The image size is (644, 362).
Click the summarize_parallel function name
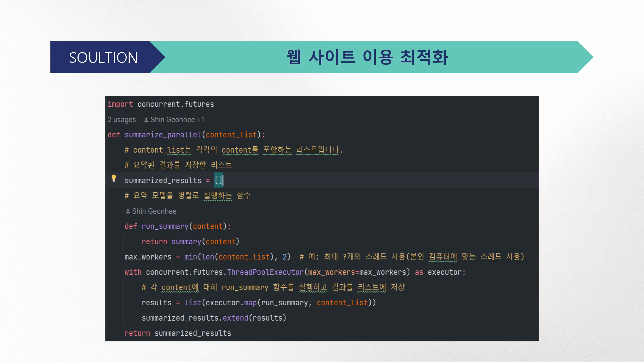pyautogui.click(x=163, y=135)
